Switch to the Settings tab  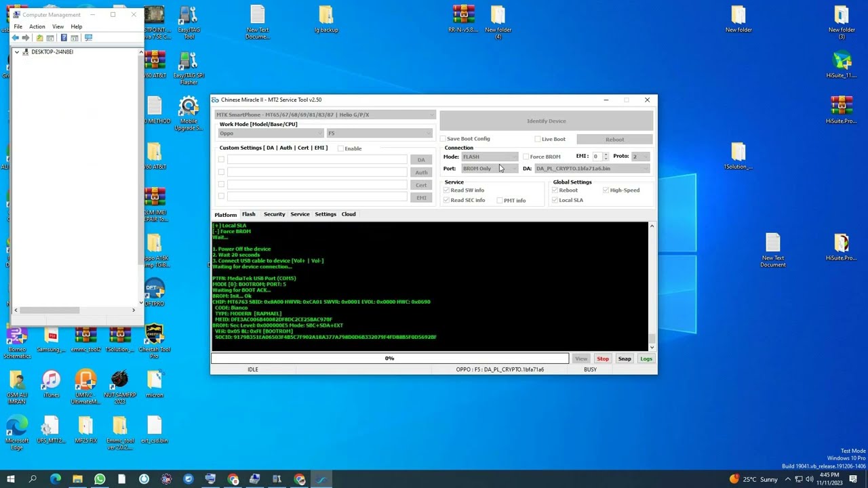pos(325,214)
